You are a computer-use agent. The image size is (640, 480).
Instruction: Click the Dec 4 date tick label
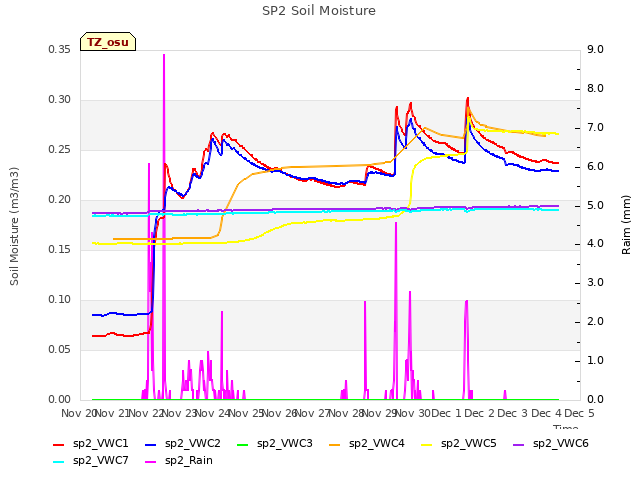click(547, 413)
